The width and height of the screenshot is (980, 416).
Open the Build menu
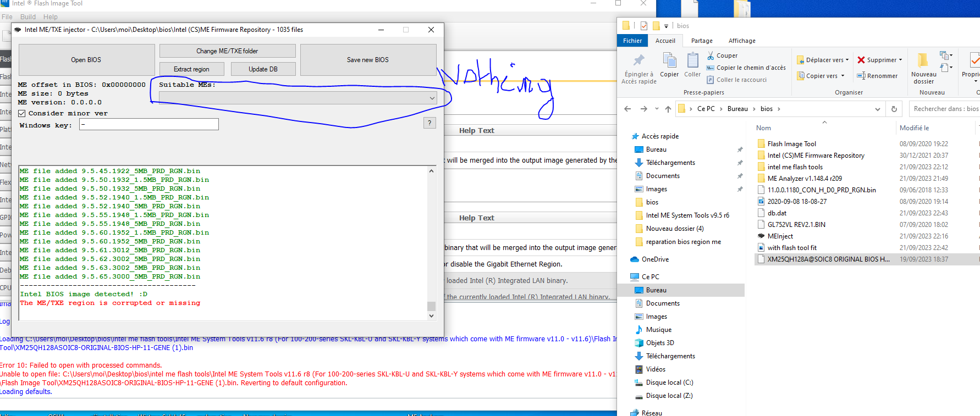click(28, 17)
